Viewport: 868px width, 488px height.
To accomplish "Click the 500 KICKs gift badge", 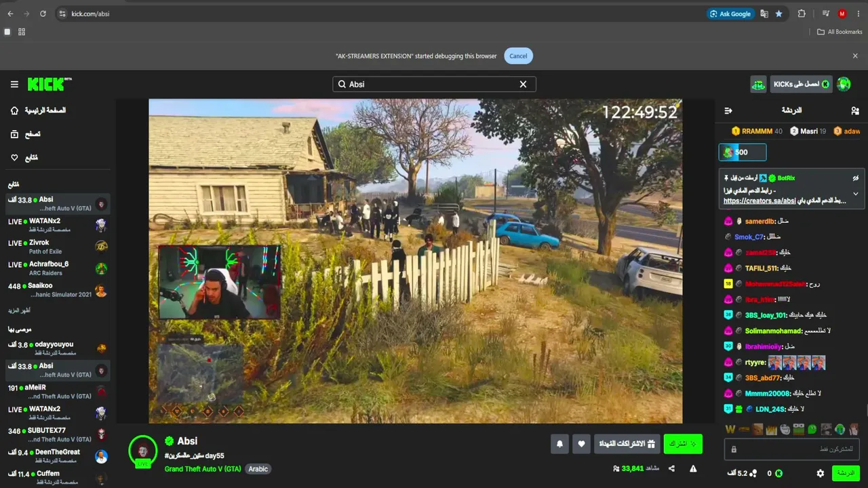I will point(743,152).
